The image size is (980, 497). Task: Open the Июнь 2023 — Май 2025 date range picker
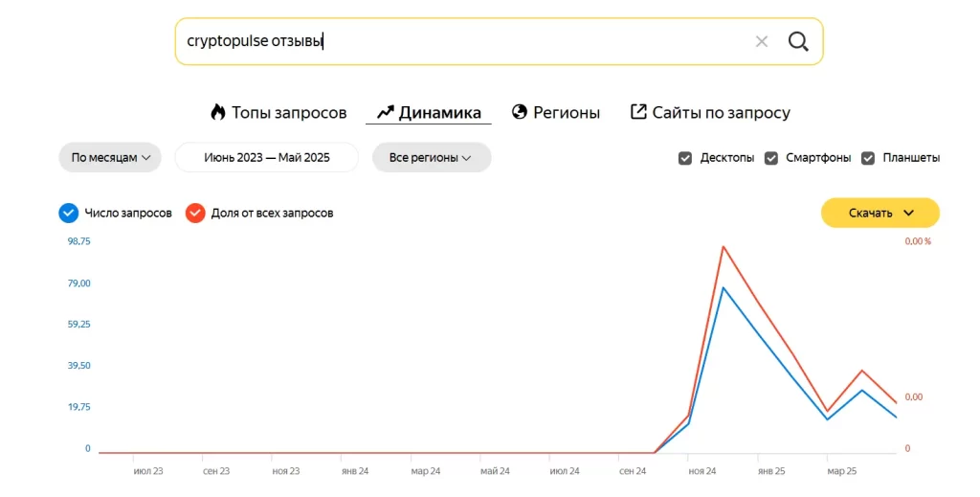click(x=267, y=158)
